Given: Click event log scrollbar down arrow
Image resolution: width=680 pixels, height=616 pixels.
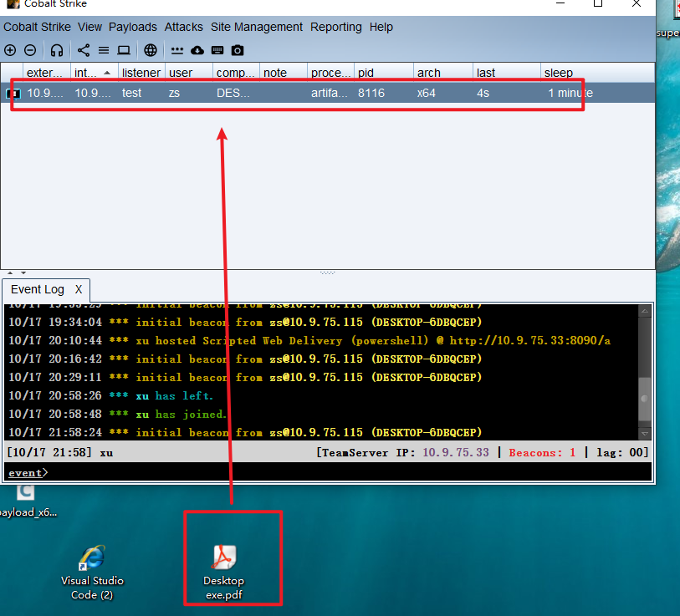Looking at the screenshot, I should pyautogui.click(x=645, y=433).
